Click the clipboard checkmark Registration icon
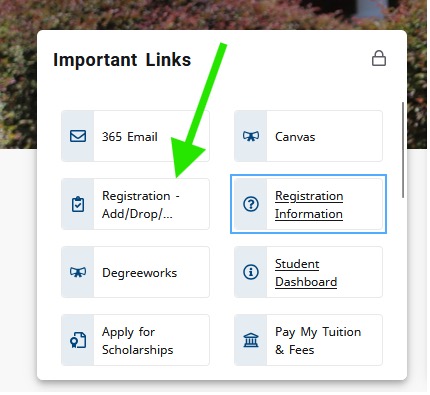The height and width of the screenshot is (395, 430). (78, 204)
